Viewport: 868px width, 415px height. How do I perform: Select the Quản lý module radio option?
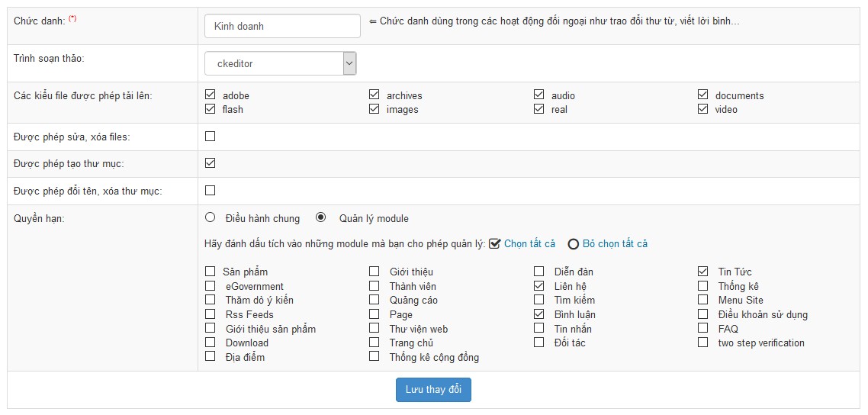click(x=320, y=217)
